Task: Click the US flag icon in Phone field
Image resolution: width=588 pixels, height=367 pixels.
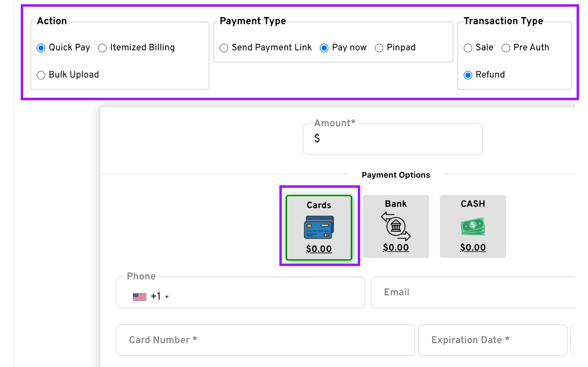Action: pyautogui.click(x=139, y=297)
